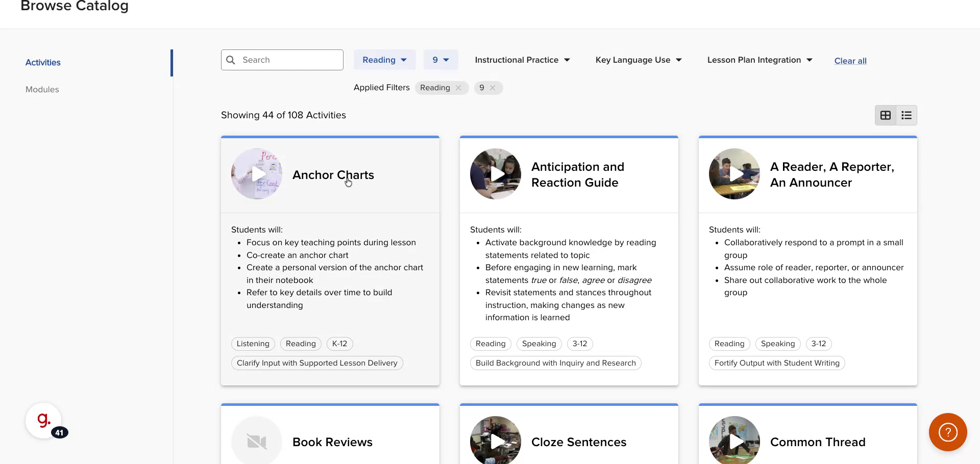The image size is (980, 464).
Task: Click the Book Reviews no-video icon
Action: [257, 441]
